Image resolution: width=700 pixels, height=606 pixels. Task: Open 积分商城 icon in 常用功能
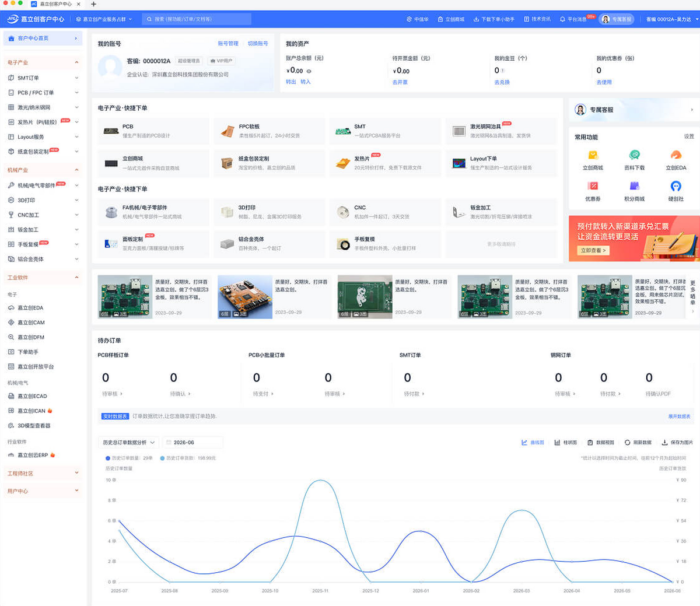click(x=634, y=186)
